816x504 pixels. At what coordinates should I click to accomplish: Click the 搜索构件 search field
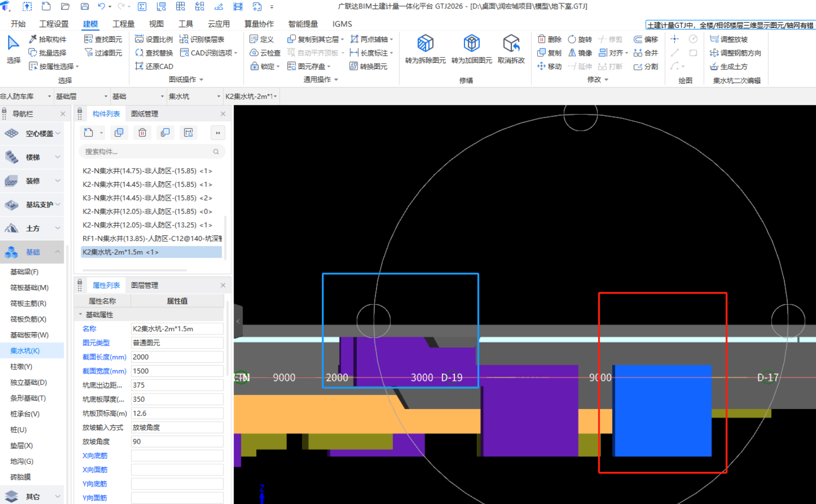point(152,152)
